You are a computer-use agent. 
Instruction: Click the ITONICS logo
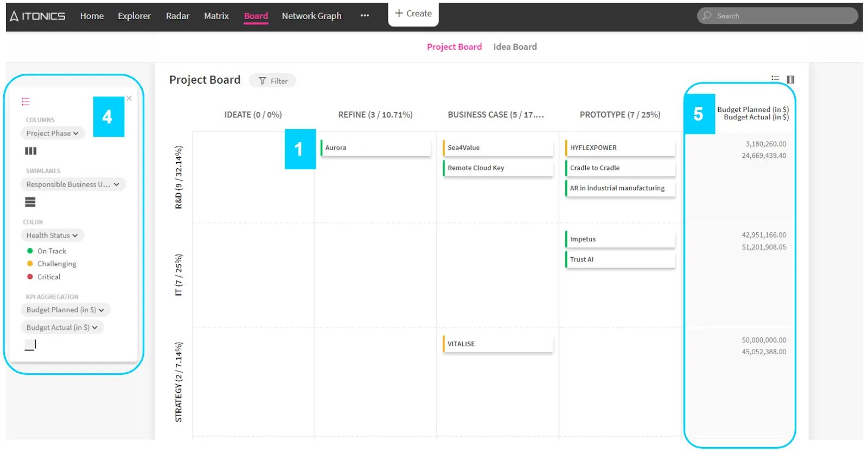tap(37, 16)
